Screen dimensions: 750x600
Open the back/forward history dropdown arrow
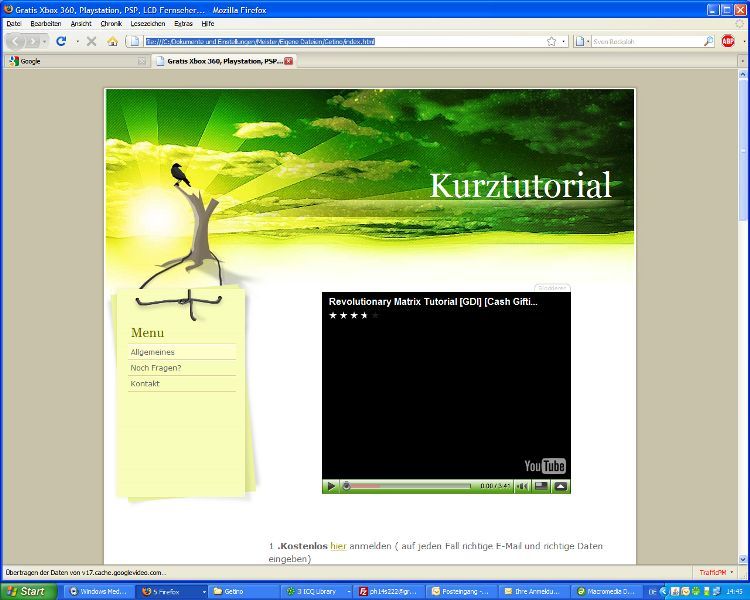point(44,41)
